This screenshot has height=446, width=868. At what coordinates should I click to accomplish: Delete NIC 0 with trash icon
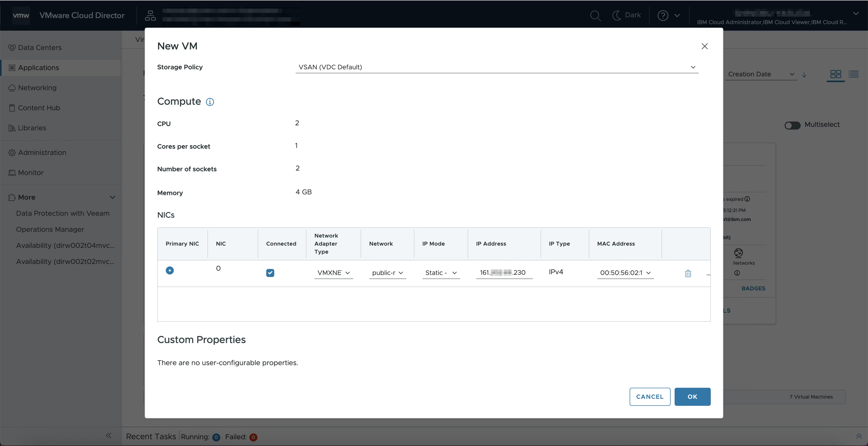tap(688, 273)
